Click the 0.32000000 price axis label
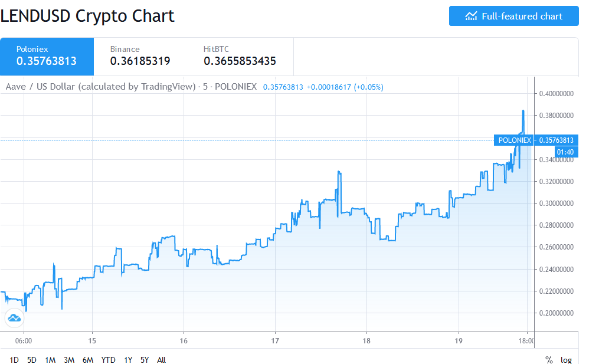 coord(556,182)
